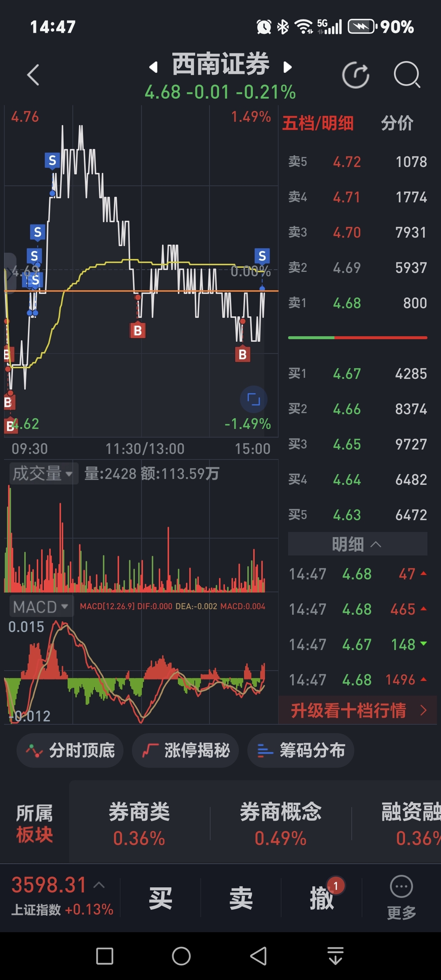This screenshot has height=980, width=441.
Task: Tap the Android recent apps square
Action: coord(104,956)
